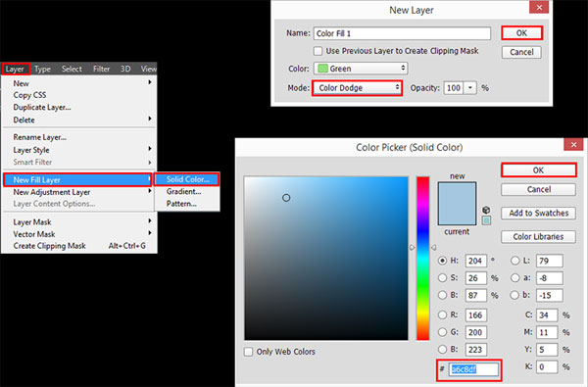Select the Lab b radio button
The width and height of the screenshot is (588, 387).
click(x=515, y=295)
